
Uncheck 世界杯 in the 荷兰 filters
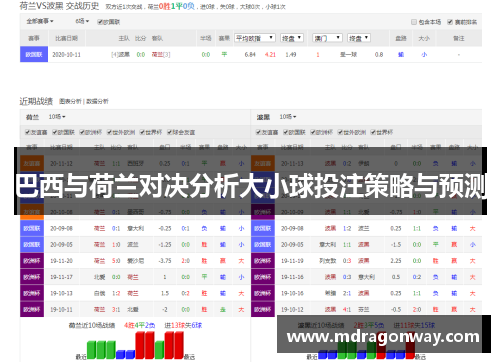142,132
